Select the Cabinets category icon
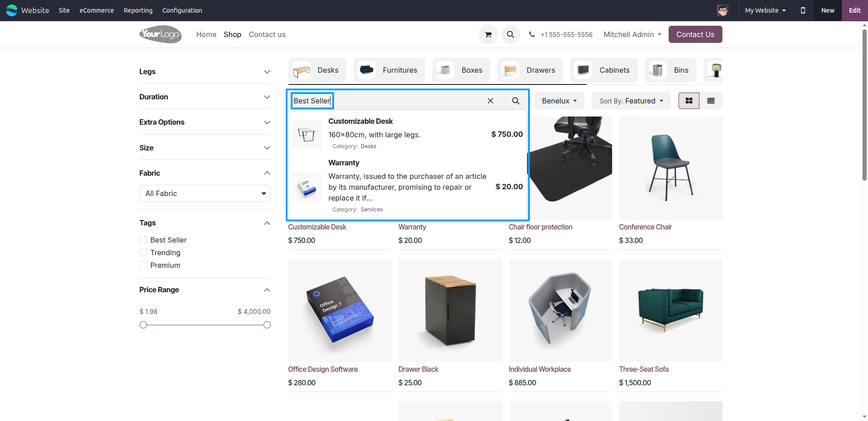 tap(583, 70)
